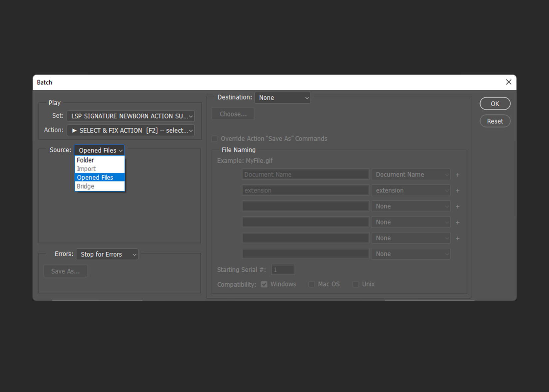Open the Set dropdown
This screenshot has width=549, height=392.
click(131, 116)
